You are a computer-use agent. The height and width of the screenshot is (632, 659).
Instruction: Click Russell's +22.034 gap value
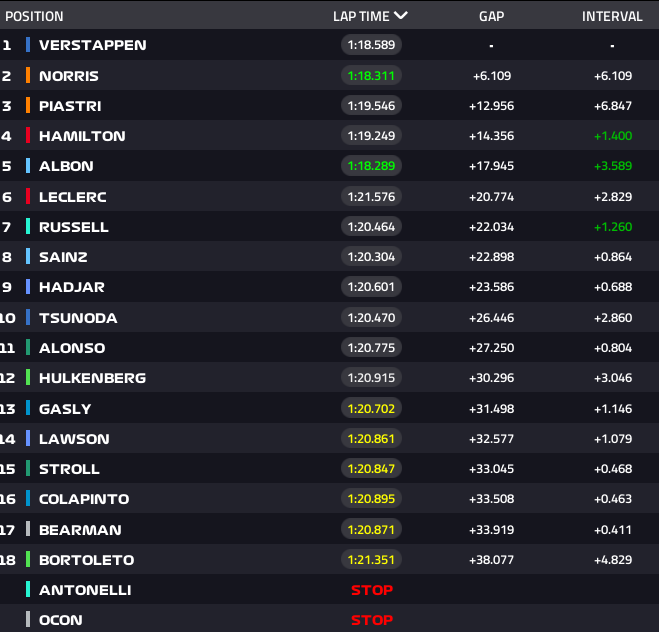[x=491, y=227]
